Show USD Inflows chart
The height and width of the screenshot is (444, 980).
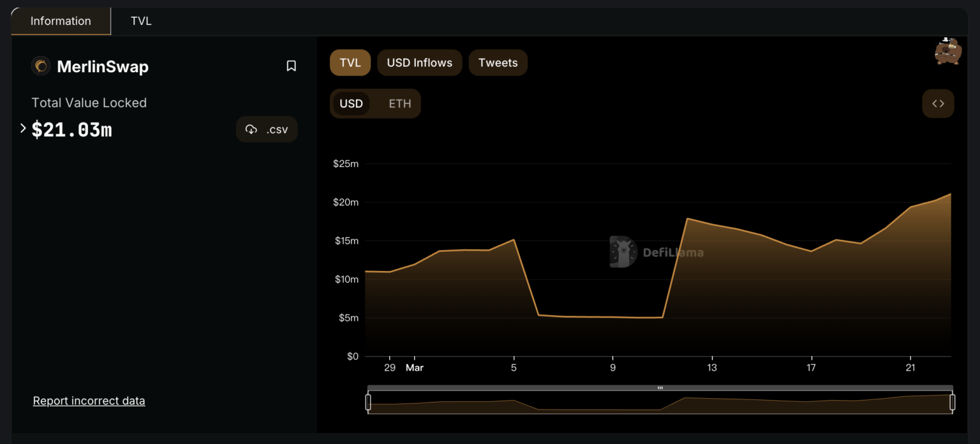[419, 62]
